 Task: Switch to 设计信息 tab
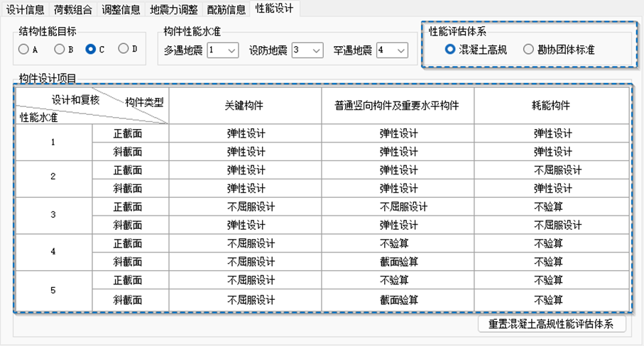click(x=26, y=9)
